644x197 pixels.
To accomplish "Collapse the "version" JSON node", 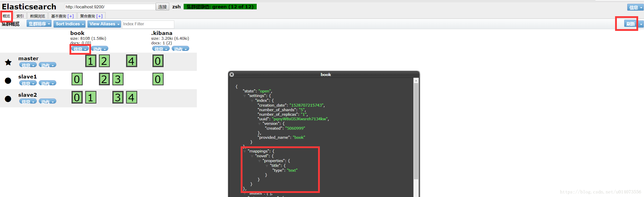I will (259, 124).
